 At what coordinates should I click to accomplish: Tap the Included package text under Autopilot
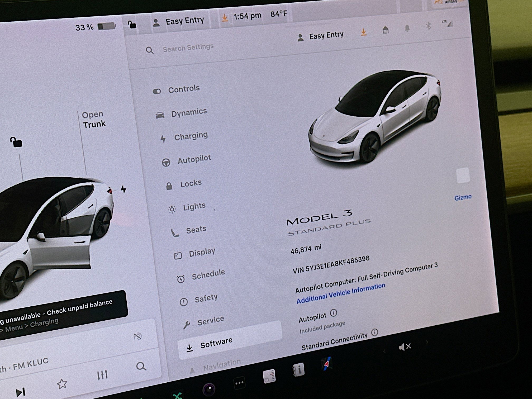322,327
